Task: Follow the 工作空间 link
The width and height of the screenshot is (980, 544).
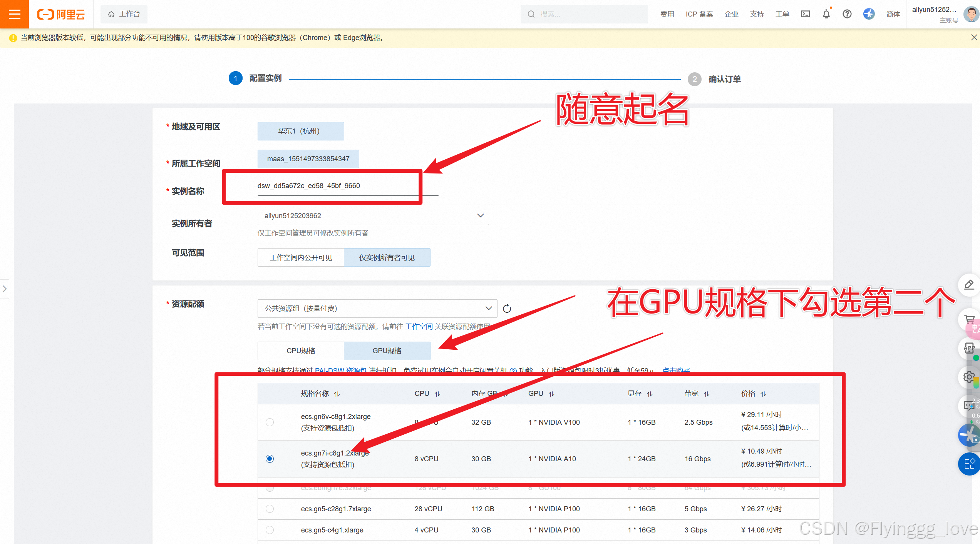Action: (419, 327)
